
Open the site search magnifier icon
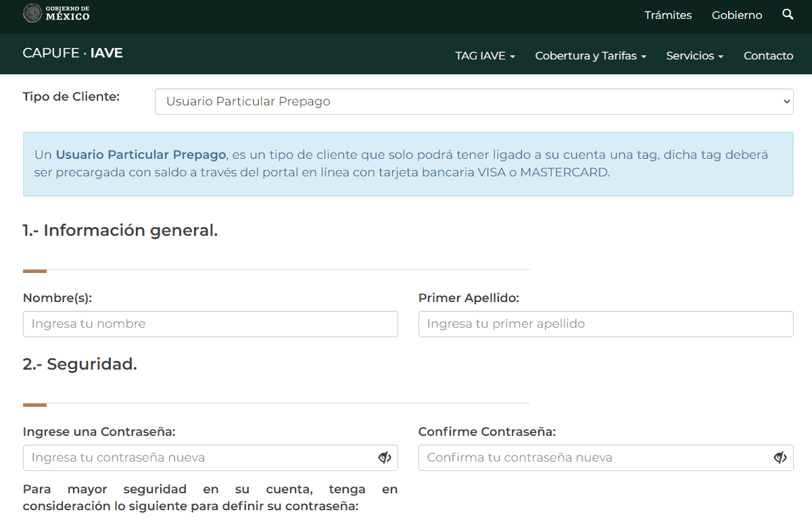[787, 14]
